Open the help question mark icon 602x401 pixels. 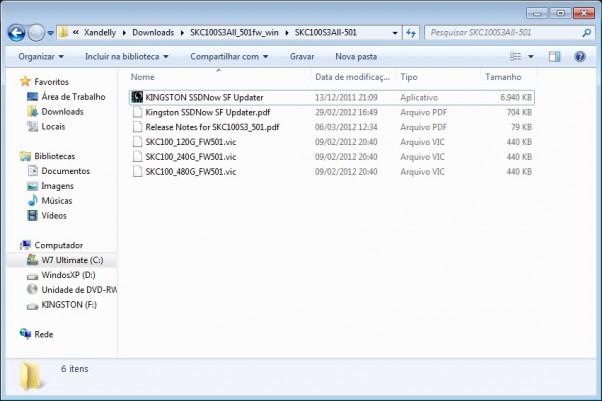coord(583,57)
